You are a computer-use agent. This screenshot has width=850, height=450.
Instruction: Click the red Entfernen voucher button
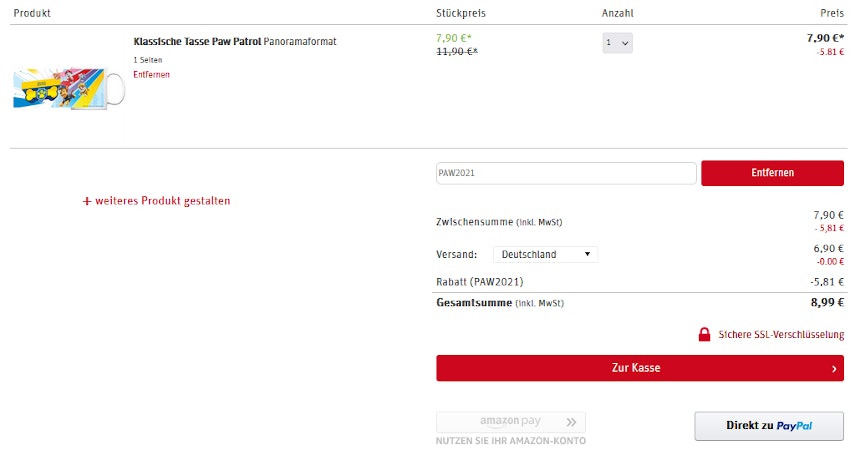point(772,173)
